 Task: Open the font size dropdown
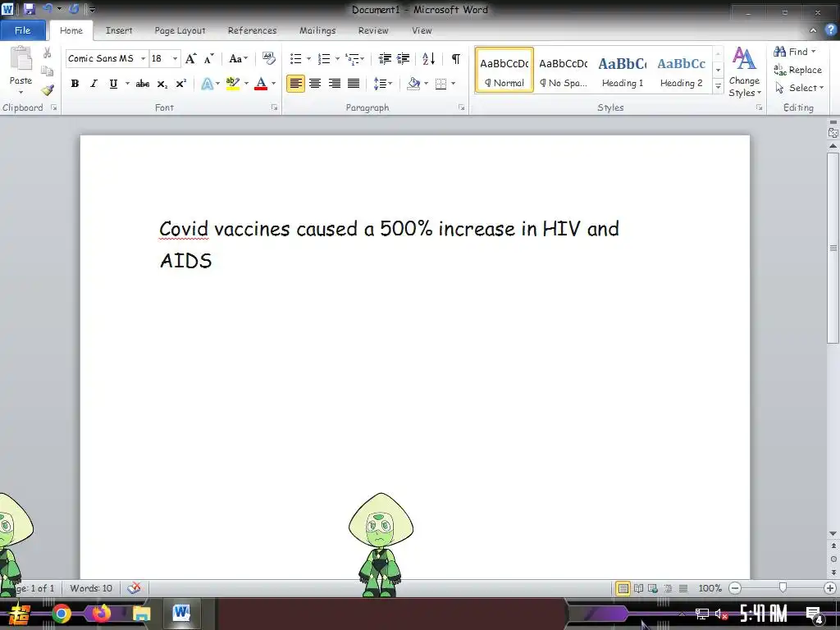coord(175,58)
